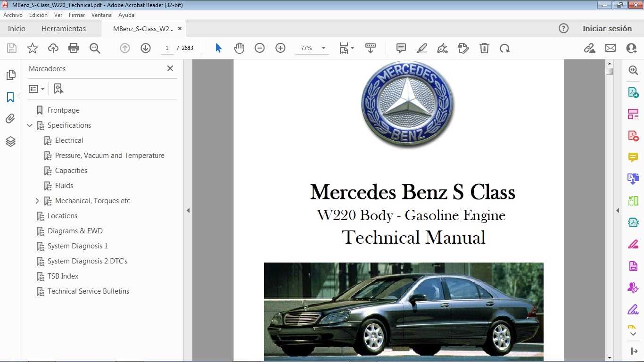Screen dimensions: 644x362
Task: Open Diagrams & EWD bookmark
Action: tap(75, 231)
